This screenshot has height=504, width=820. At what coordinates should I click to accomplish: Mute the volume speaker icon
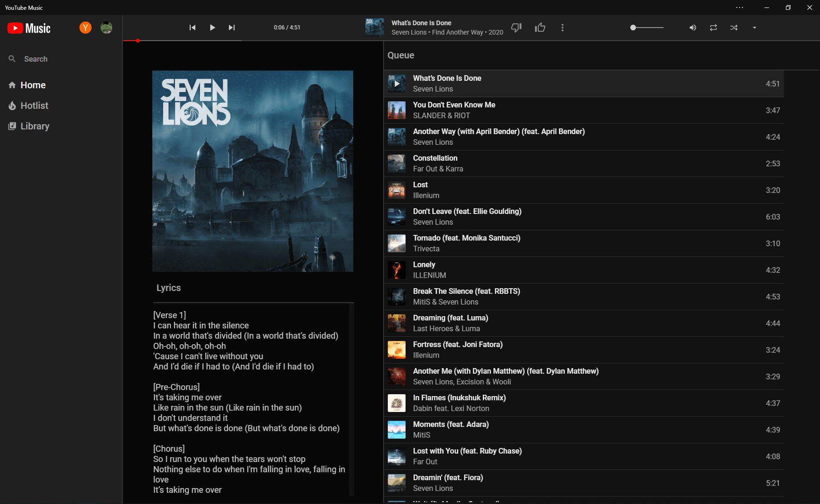693,28
